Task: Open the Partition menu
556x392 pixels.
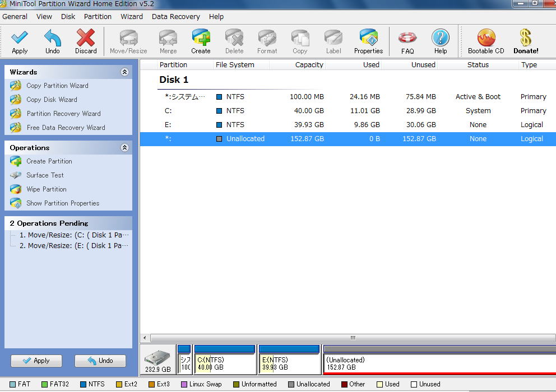Action: point(98,17)
